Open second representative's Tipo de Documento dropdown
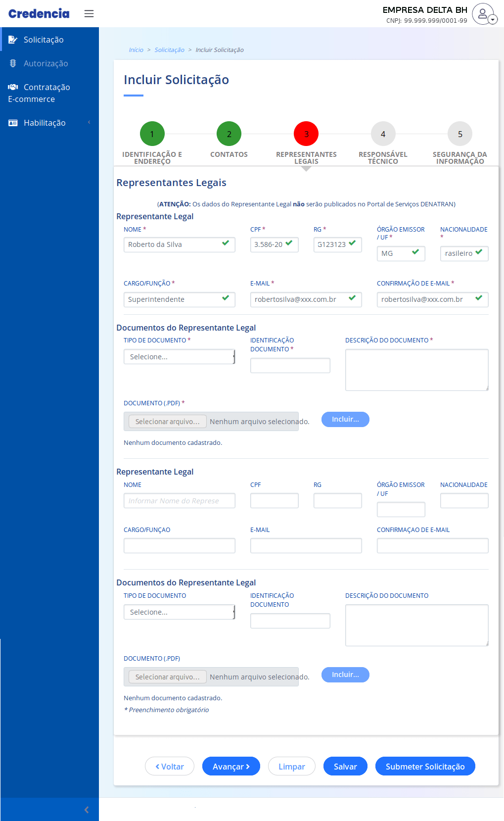 179,612
